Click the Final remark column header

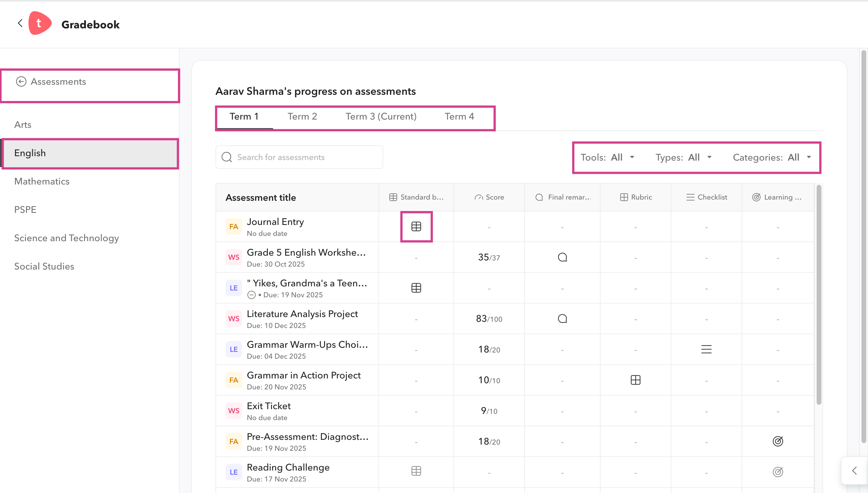tap(562, 197)
